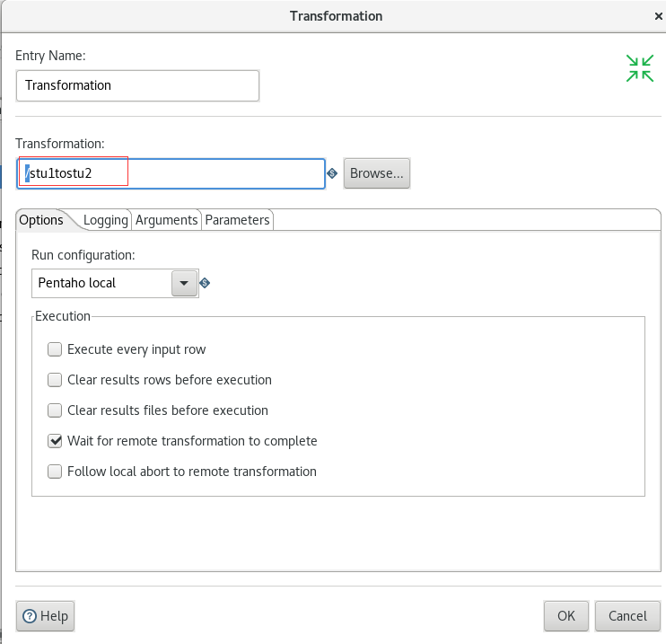Confirm with the OK button
This screenshot has width=666, height=644.
566,616
